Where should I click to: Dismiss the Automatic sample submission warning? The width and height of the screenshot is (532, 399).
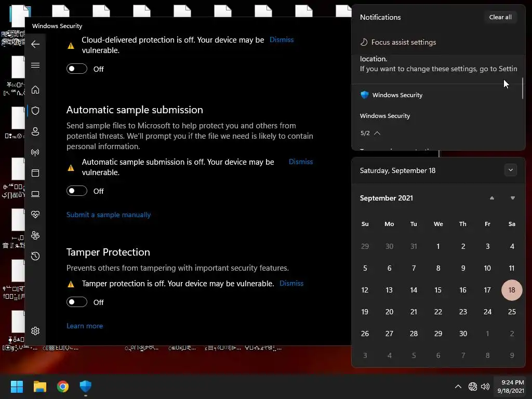[301, 162]
